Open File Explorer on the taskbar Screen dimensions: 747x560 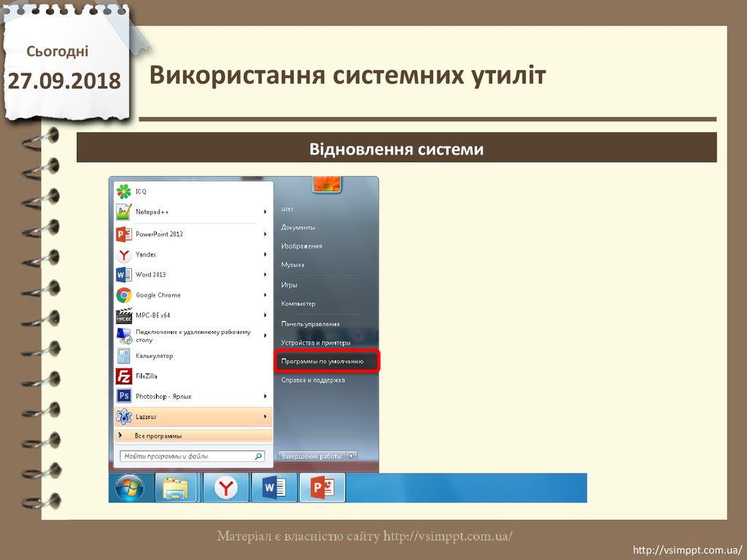pos(176,488)
